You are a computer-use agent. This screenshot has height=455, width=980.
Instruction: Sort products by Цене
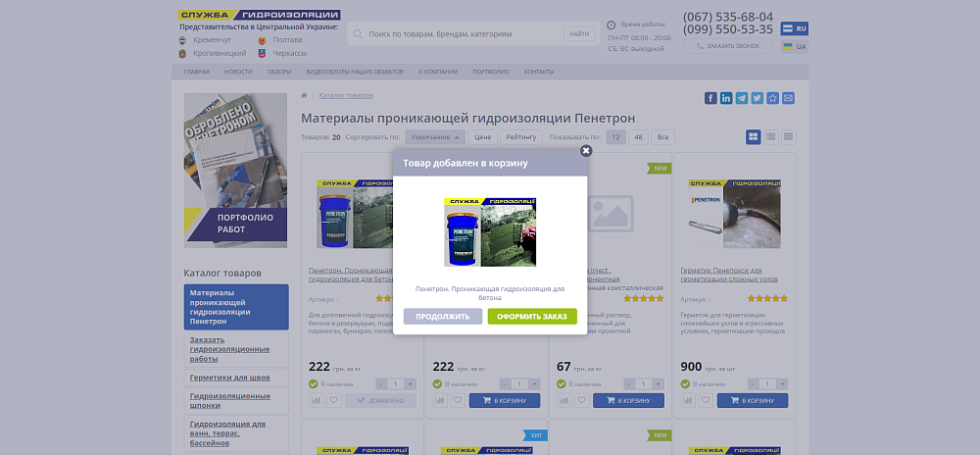[x=482, y=137]
